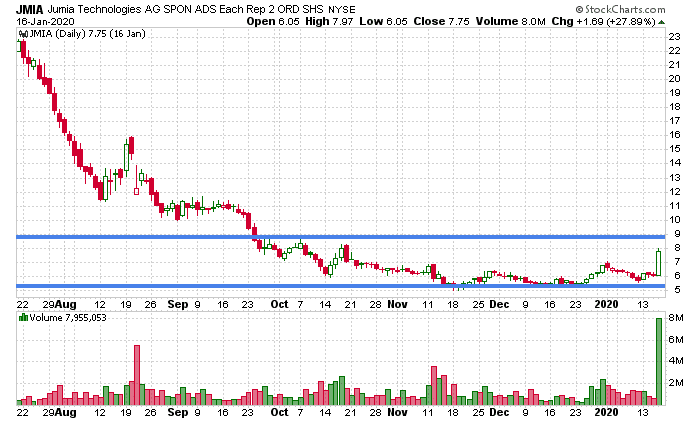Click price axis label 20
Screen dimensions: 700x421
pyautogui.click(x=674, y=79)
